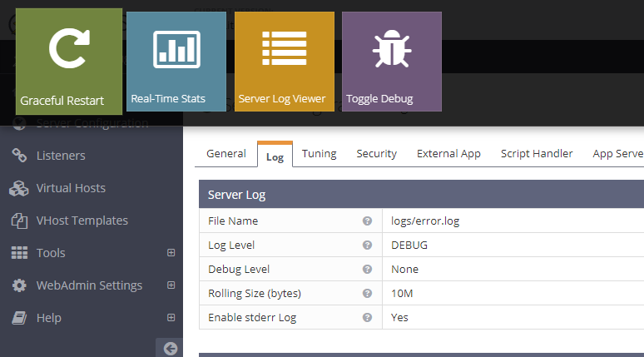This screenshot has width=644, height=357.
Task: Click the Server Log section header
Action: click(421, 194)
